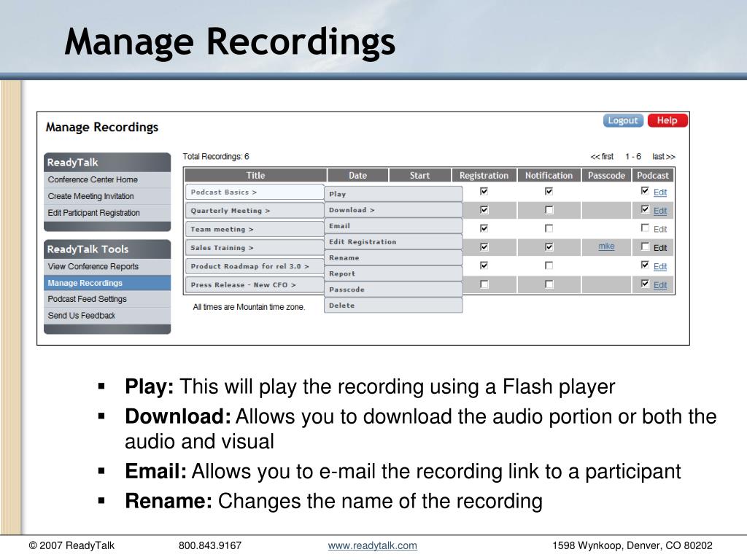Viewport: 747px width, 560px height.
Task: Expand Product Roadmap for rel 3.0 menu
Action: tap(255, 266)
